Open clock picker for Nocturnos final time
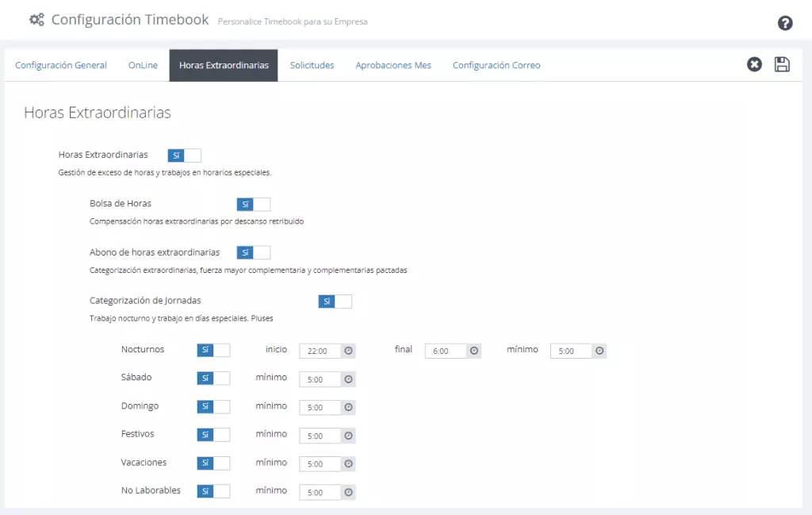812x515 pixels. [474, 351]
